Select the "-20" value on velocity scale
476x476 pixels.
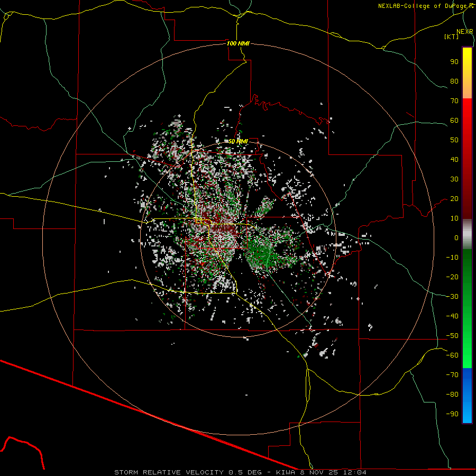coord(452,277)
